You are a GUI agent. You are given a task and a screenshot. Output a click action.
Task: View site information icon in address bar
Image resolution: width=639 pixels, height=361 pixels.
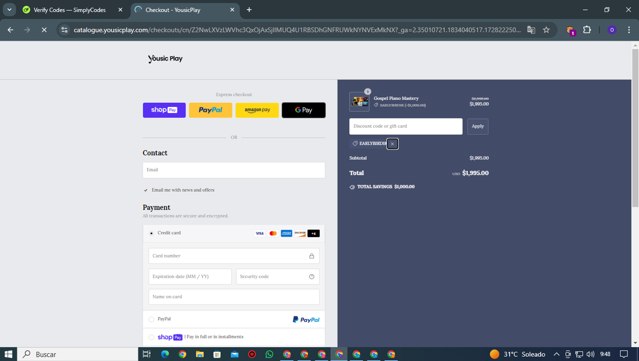[64, 30]
